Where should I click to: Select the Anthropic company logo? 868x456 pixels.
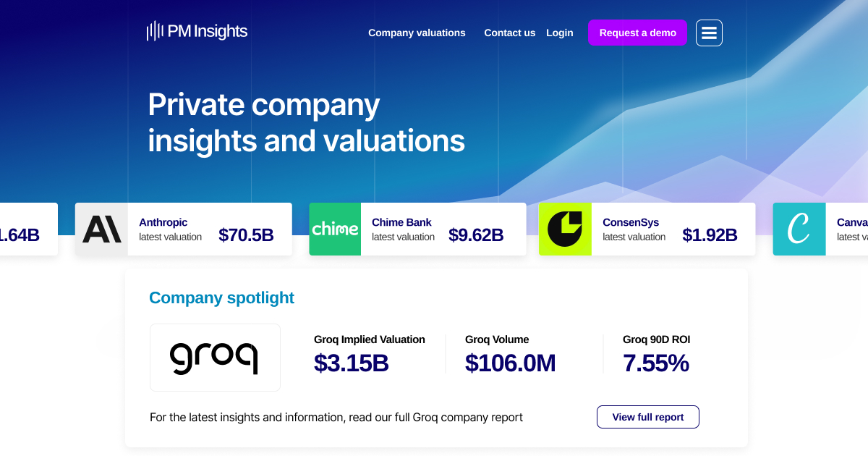(x=101, y=229)
